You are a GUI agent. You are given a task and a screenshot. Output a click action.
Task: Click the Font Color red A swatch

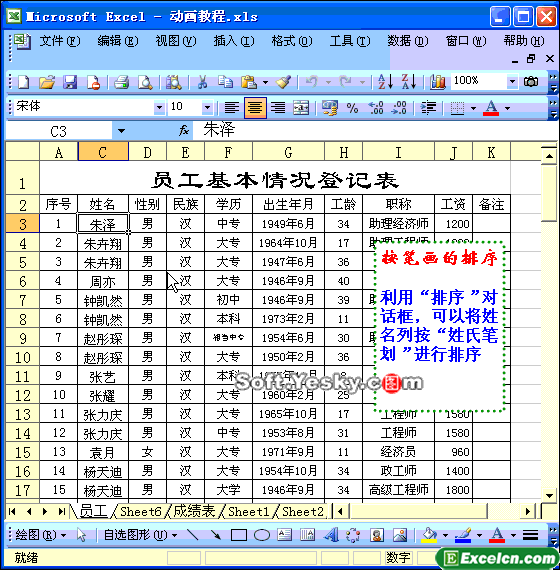[491, 108]
